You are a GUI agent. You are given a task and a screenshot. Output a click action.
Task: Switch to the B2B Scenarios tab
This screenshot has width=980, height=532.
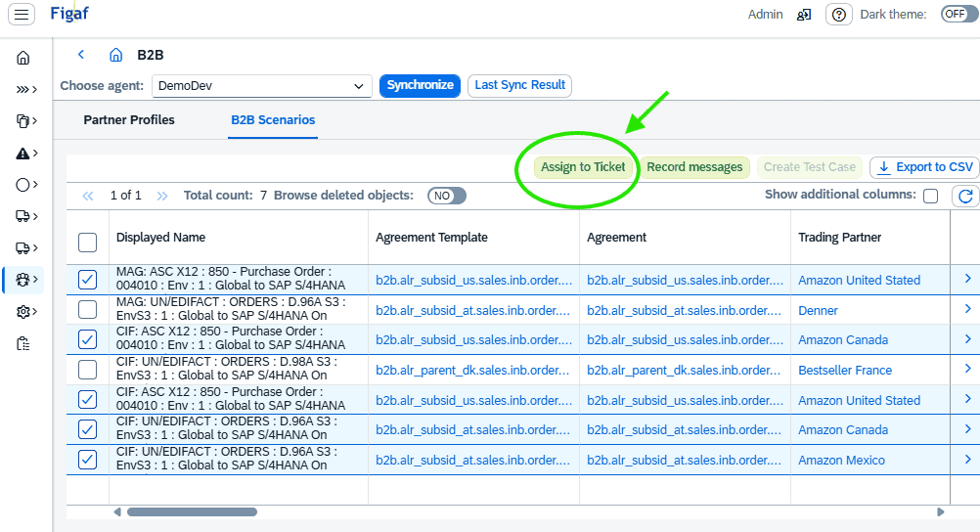coord(273,120)
